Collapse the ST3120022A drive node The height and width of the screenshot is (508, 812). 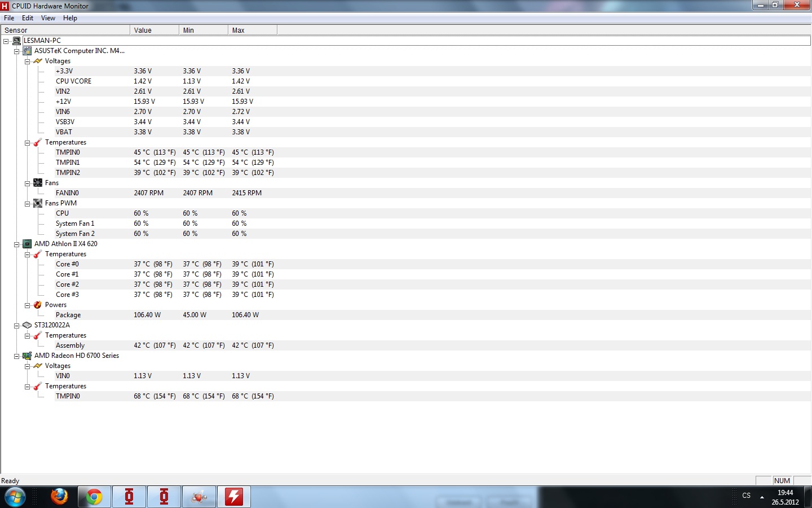17,326
